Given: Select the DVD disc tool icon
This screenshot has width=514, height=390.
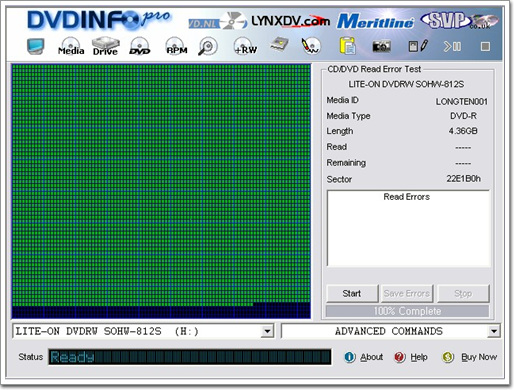Looking at the screenshot, I should click(140, 46).
